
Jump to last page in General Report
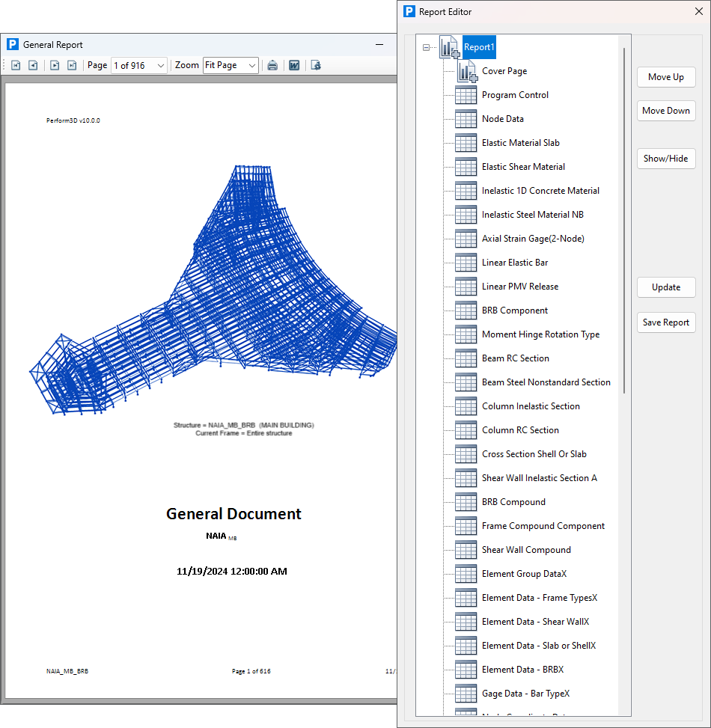[x=72, y=65]
